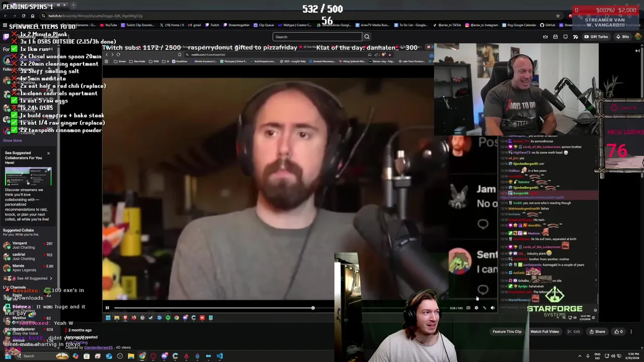Open the taskbar volume speaker icon
The image size is (644, 362).
point(613,356)
